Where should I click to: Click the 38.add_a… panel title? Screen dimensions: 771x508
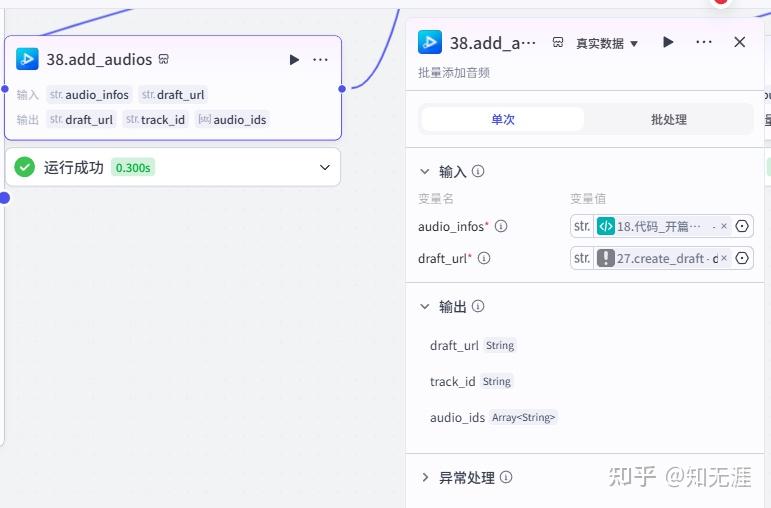click(492, 43)
